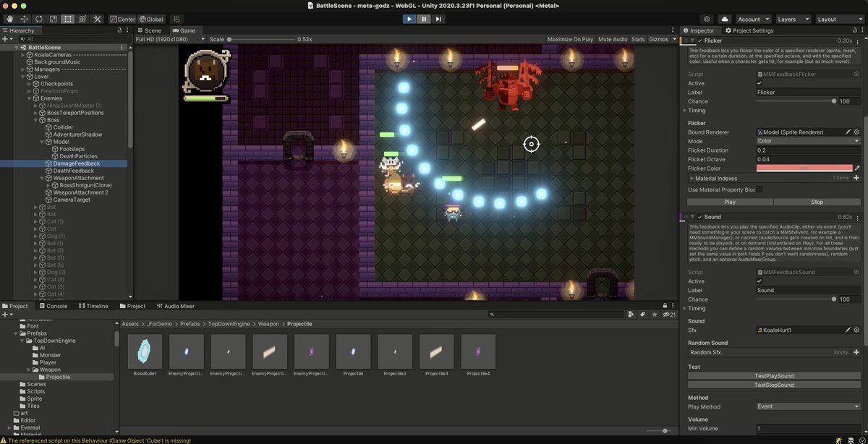Viewport: 868px width, 444px height.
Task: Lock the Hierarchy panel
Action: 119,30
